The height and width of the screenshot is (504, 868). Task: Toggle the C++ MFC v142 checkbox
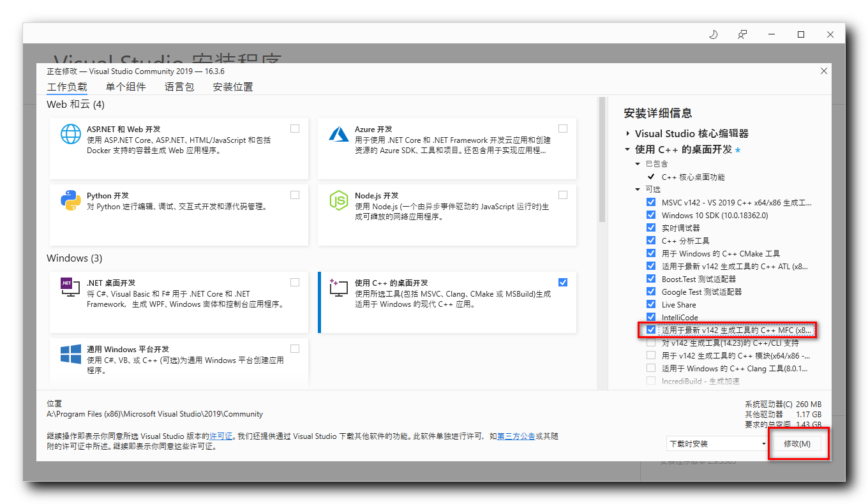[651, 330]
